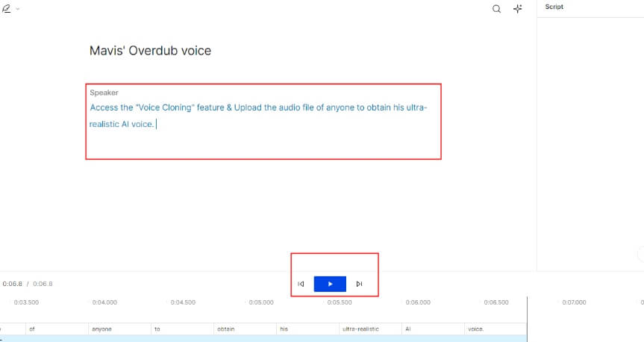Click the Speaker label
644x342 pixels.
coord(104,93)
